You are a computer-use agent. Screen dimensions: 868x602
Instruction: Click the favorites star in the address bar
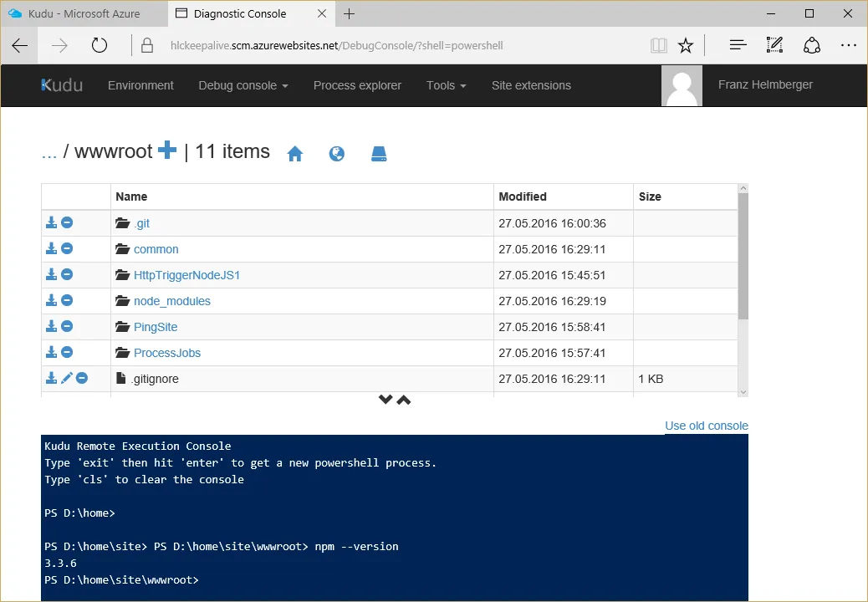(686, 45)
